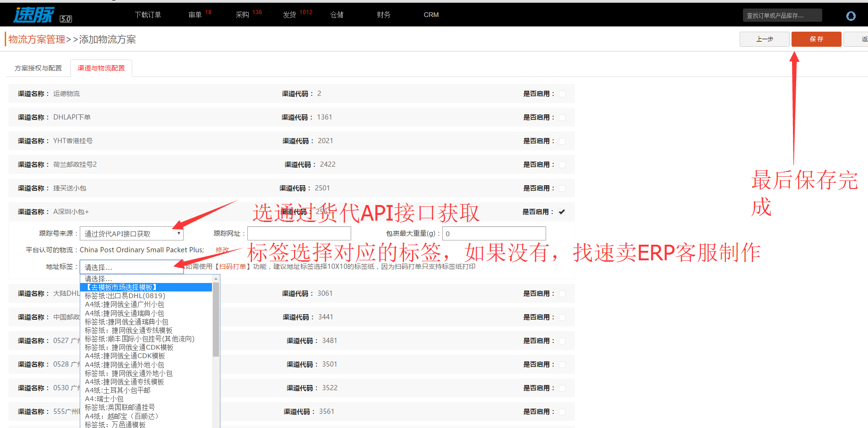
Task: Select A4:瑞士小包 label option
Action: pyautogui.click(x=146, y=399)
